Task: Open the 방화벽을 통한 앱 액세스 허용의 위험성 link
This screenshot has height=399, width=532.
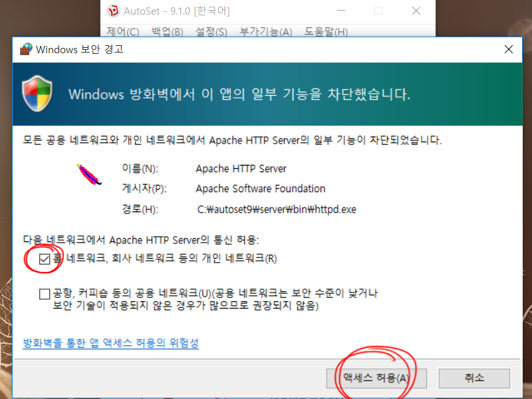Action: coord(110,343)
